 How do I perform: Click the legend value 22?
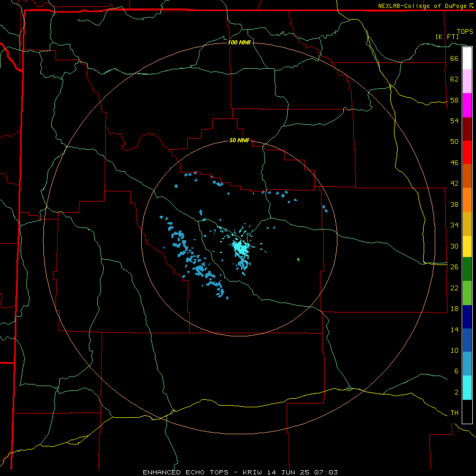coord(454,288)
